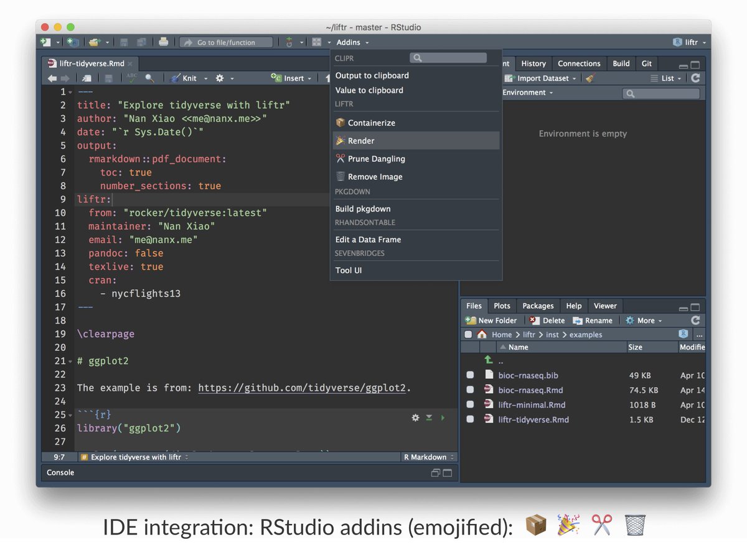Open the R Markdown file type selector
747x560 pixels.
point(430,457)
